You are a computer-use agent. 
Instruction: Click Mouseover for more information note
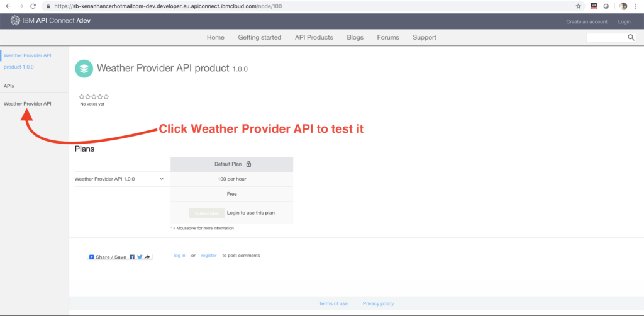pyautogui.click(x=202, y=228)
